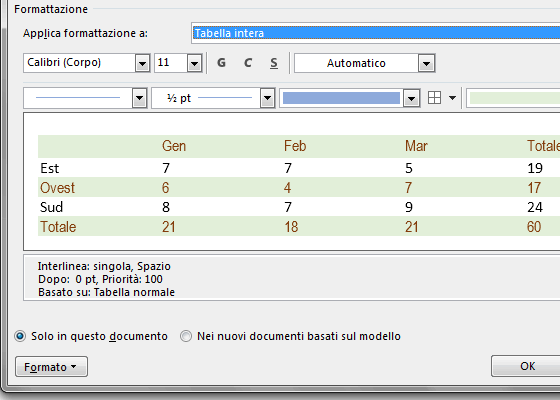This screenshot has height=400, width=560.
Task: Open the line style dropdown
Action: coord(139,98)
